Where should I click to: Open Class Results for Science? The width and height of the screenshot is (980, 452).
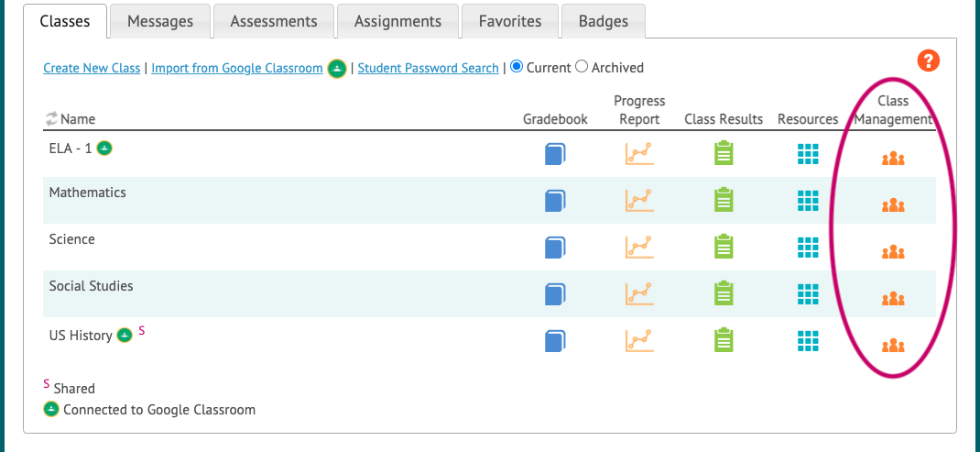724,247
